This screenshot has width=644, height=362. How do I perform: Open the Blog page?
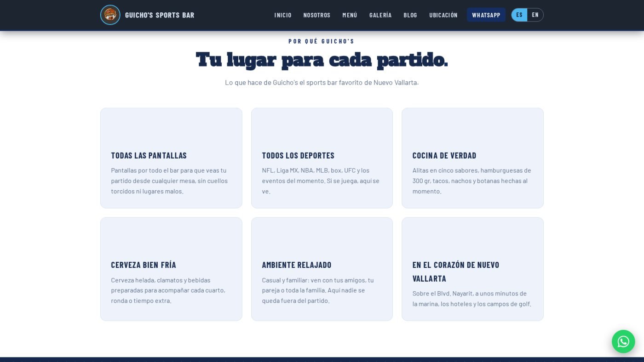(x=410, y=15)
